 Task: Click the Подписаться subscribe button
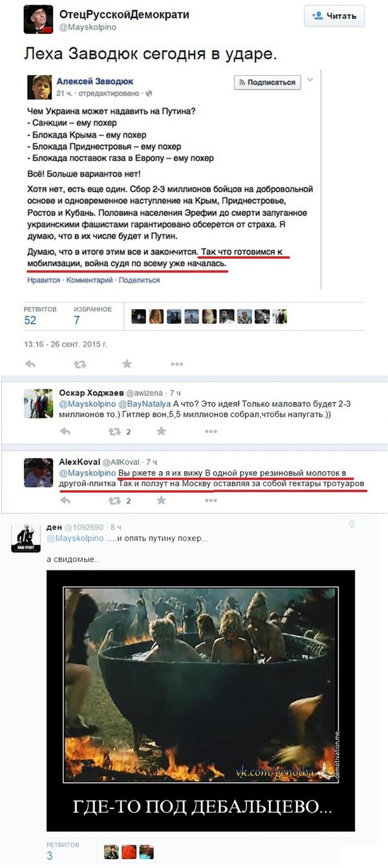click(x=267, y=82)
